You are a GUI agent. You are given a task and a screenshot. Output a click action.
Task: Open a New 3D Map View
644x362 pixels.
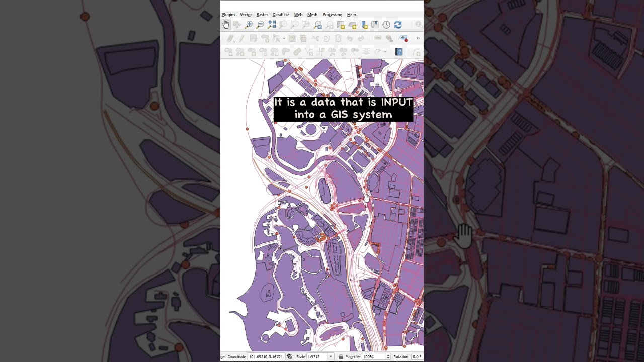pyautogui.click(x=352, y=25)
